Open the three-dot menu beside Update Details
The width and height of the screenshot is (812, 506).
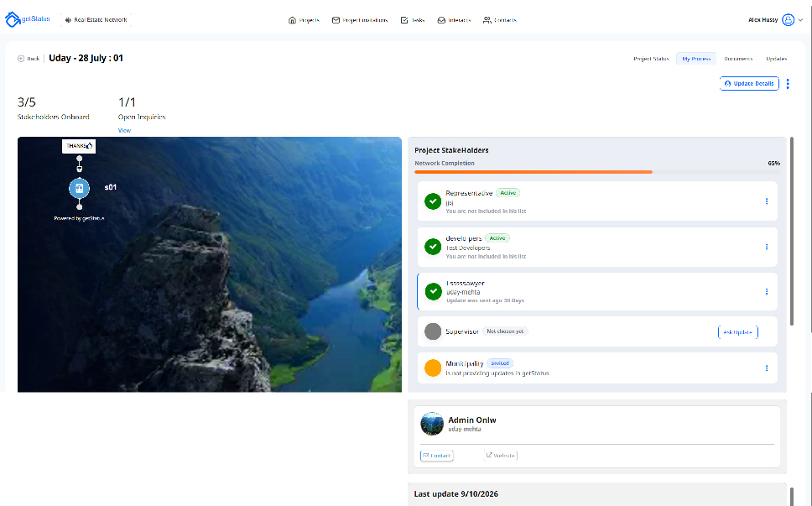788,84
